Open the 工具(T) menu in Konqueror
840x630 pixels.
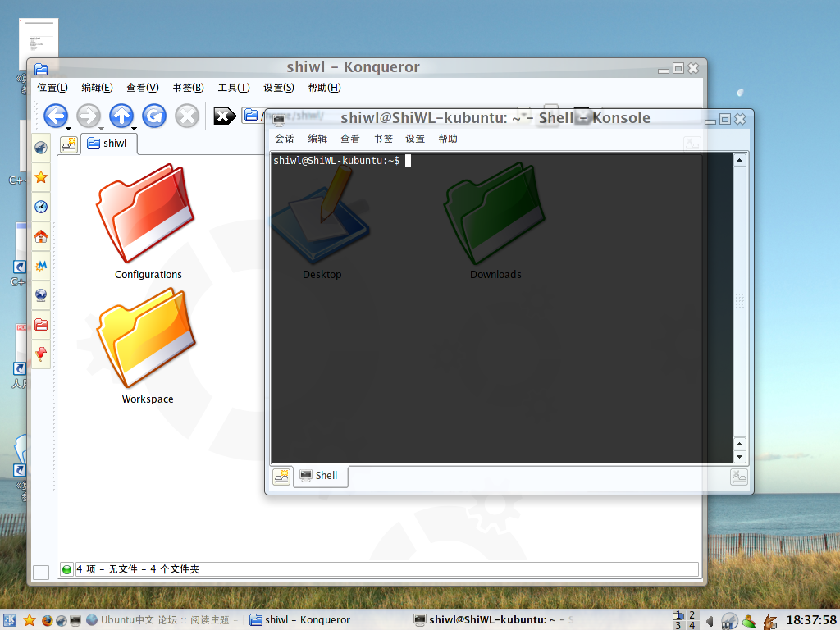coord(234,88)
